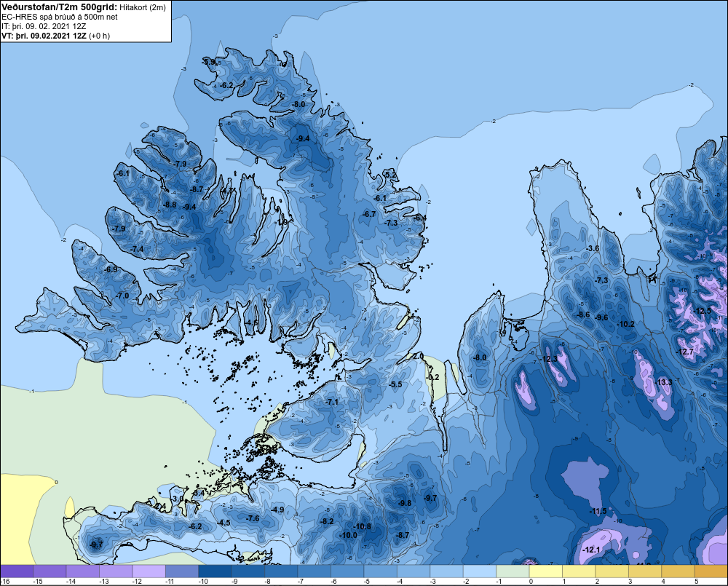Image resolution: width=728 pixels, height=586 pixels.
Task: Click the "VT: þri. 09.02.2021 12Z" valid time line
Action: coord(44,36)
